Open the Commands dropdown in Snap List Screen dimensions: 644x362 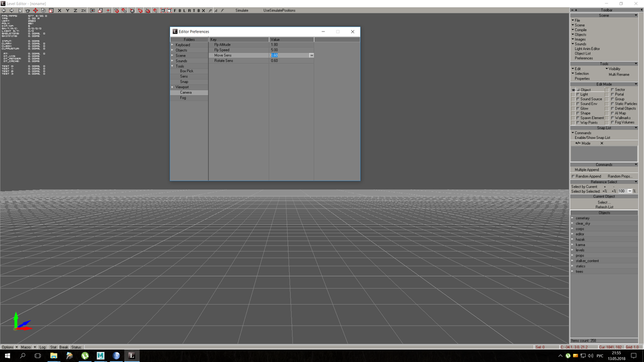click(x=581, y=133)
